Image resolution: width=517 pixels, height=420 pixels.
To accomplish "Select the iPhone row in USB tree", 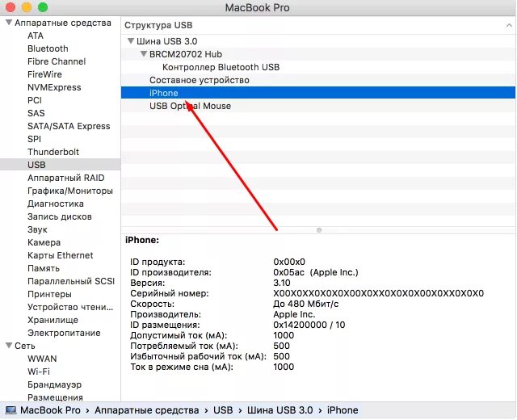I will click(x=318, y=93).
